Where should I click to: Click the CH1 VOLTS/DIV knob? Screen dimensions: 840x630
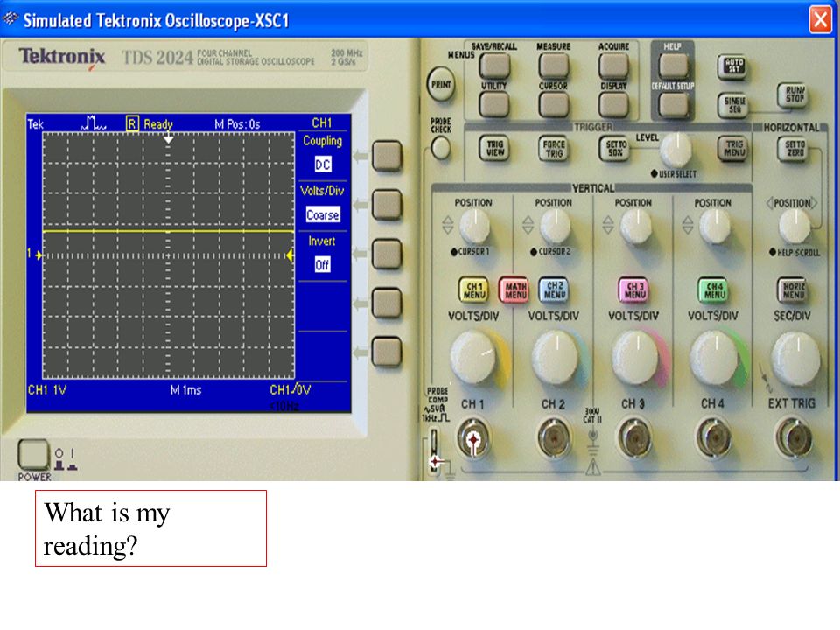475,358
